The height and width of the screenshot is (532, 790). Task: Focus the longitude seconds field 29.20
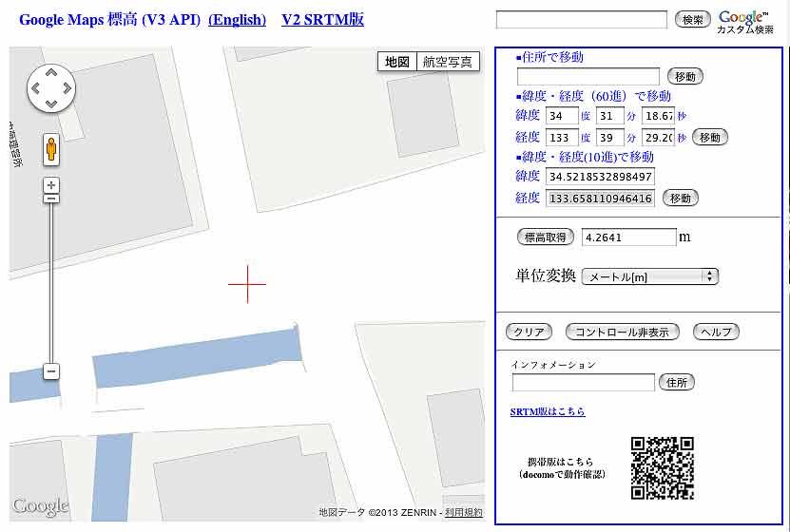tap(658, 138)
